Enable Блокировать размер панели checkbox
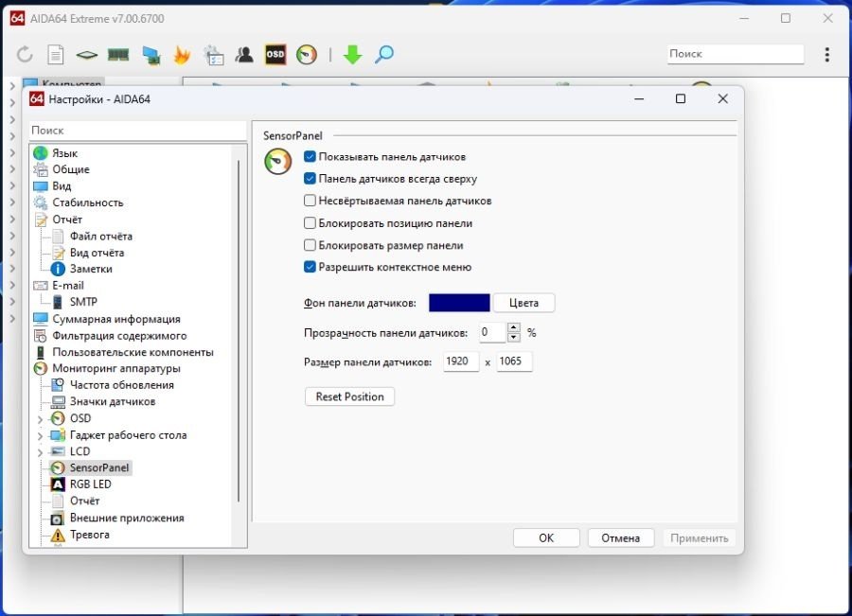This screenshot has width=852, height=616. 310,245
